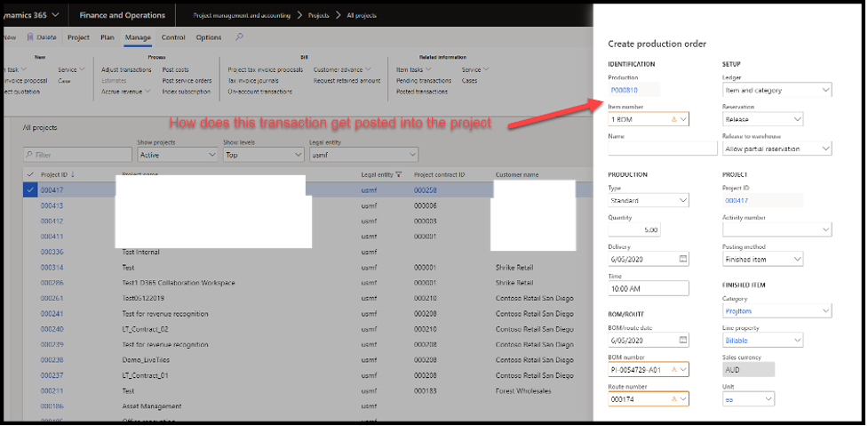
Task: Click the warning icon in Item number field
Action: (x=673, y=119)
